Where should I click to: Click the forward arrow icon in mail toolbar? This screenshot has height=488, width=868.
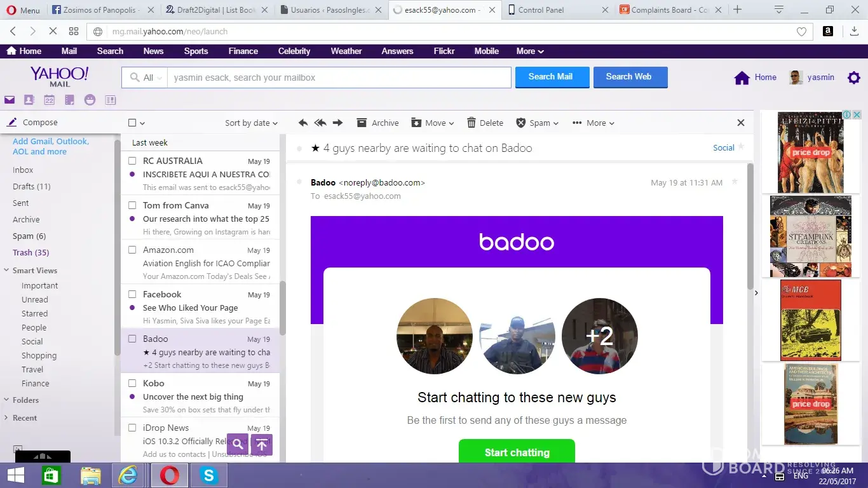point(337,123)
